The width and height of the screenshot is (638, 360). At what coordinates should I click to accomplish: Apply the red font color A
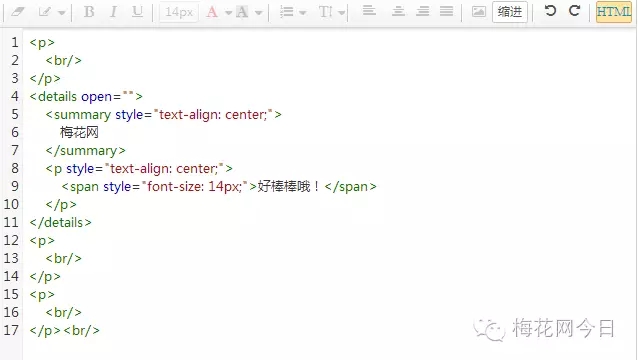pyautogui.click(x=212, y=12)
